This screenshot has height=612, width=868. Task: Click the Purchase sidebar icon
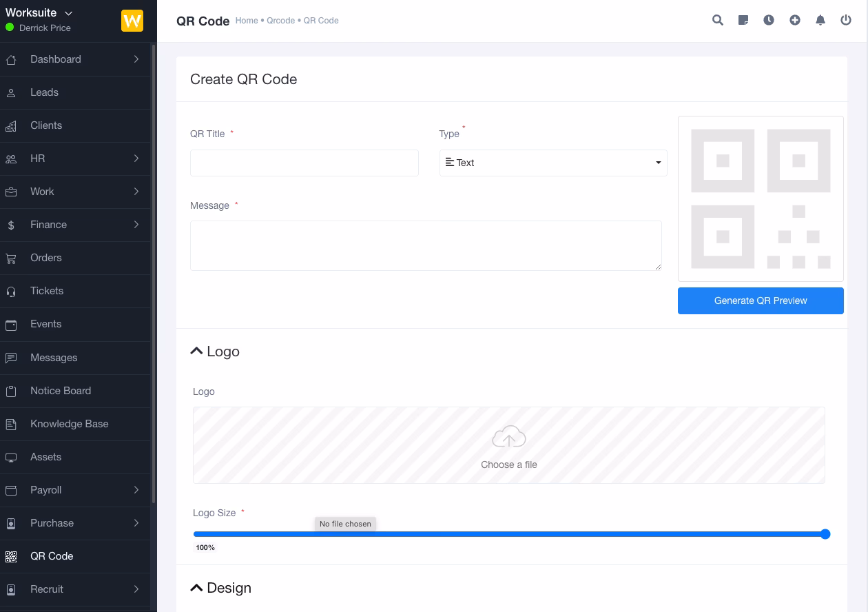coord(11,524)
